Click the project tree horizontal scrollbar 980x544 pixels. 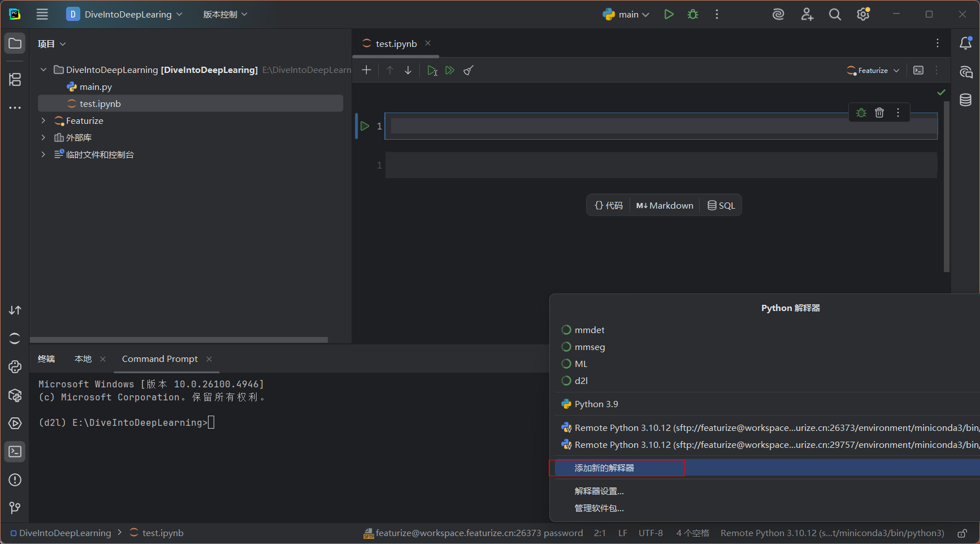[x=179, y=340]
